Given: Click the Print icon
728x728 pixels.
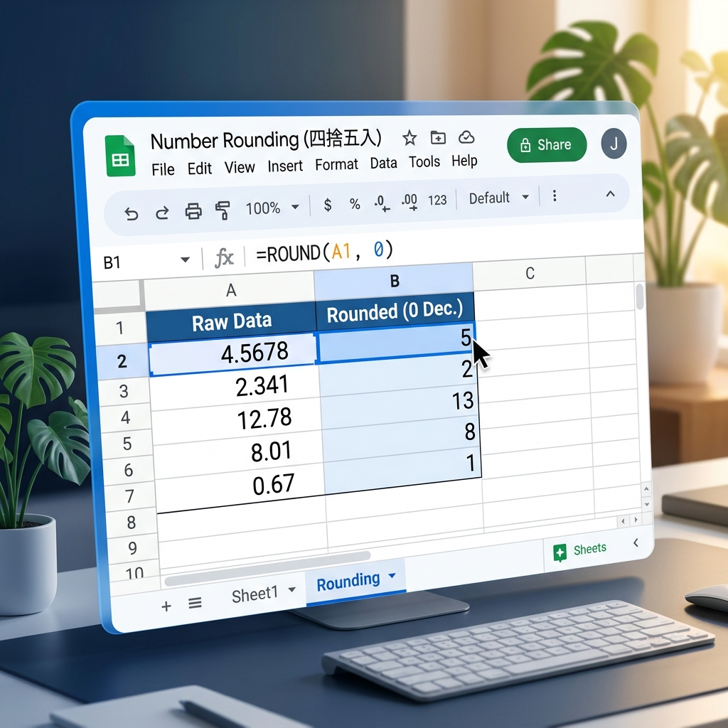Looking at the screenshot, I should pyautogui.click(x=193, y=211).
